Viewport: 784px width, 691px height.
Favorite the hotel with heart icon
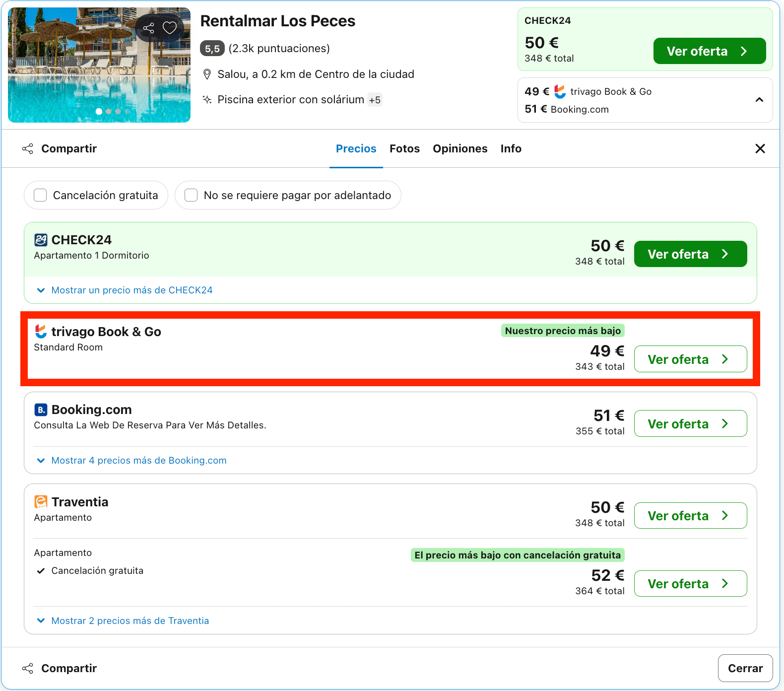[x=170, y=28]
